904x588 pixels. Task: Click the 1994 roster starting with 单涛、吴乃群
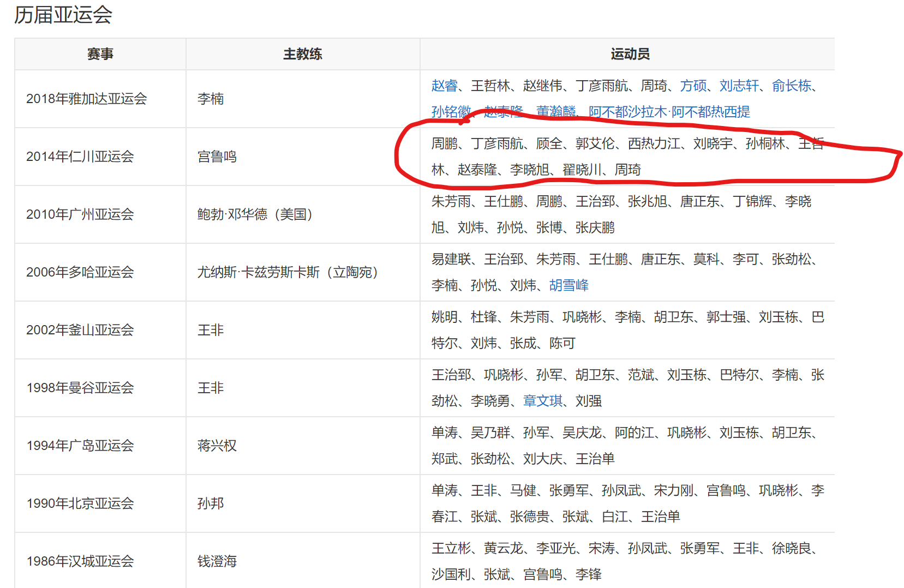(x=624, y=446)
